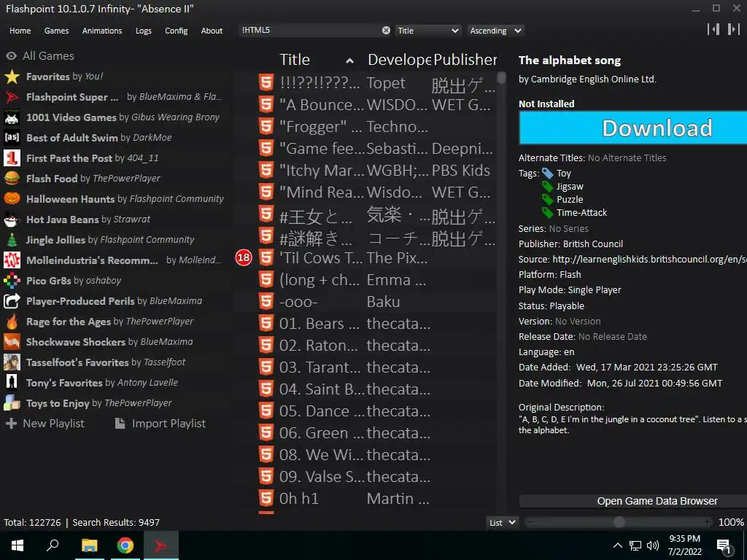Click the Time-Attack tag link
Image resolution: width=747 pixels, height=560 pixels.
tap(581, 213)
